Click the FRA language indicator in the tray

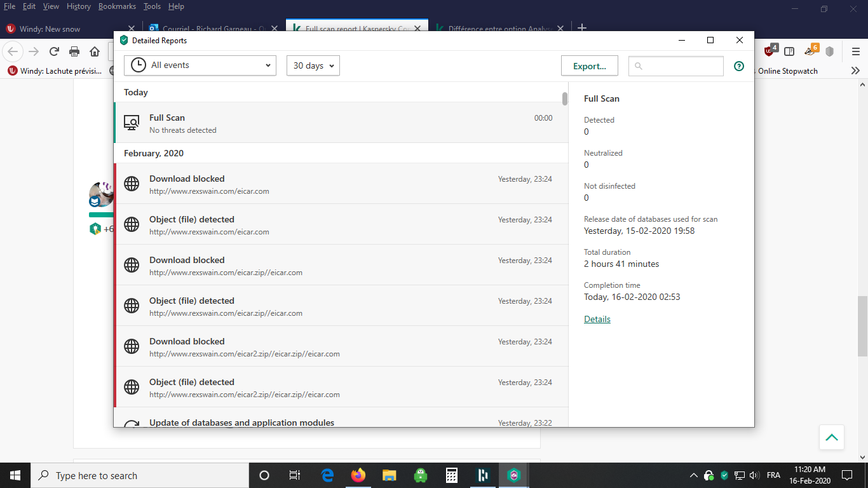tap(773, 475)
